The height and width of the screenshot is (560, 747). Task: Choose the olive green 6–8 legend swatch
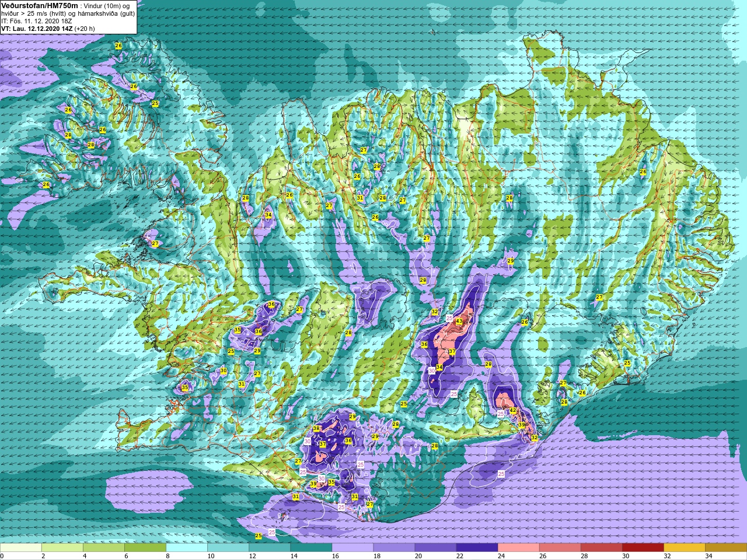tap(145, 548)
